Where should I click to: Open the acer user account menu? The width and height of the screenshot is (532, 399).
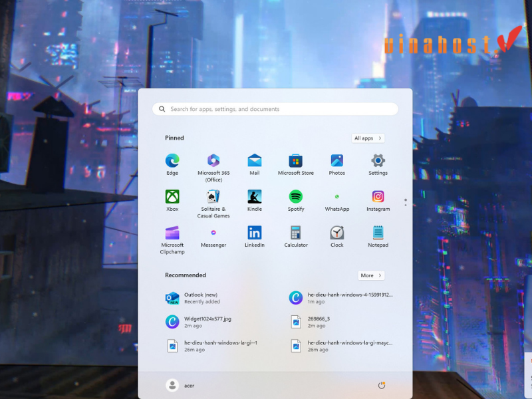[180, 386]
